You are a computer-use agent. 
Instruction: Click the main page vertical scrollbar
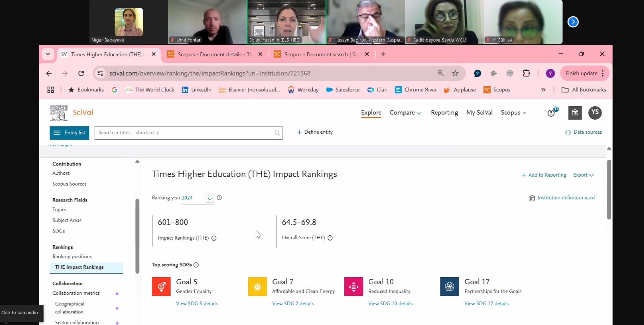click(609, 190)
